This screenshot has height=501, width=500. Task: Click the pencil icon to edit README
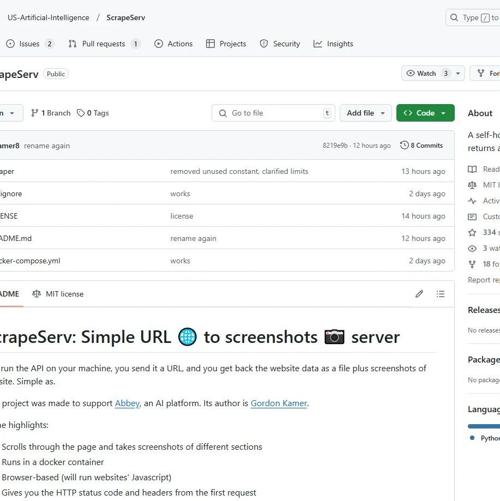419,294
